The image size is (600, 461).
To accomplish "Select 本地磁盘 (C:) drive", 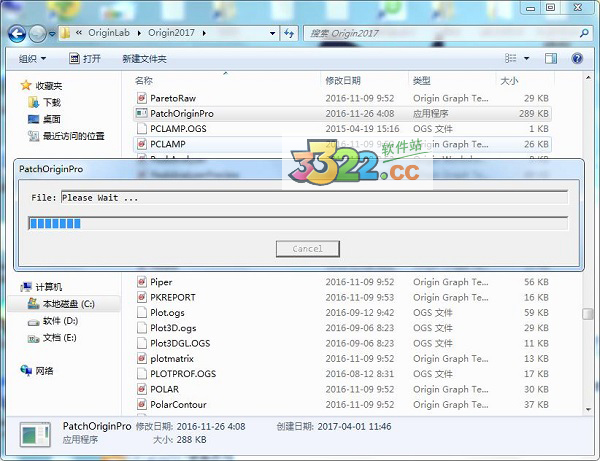I will click(61, 304).
